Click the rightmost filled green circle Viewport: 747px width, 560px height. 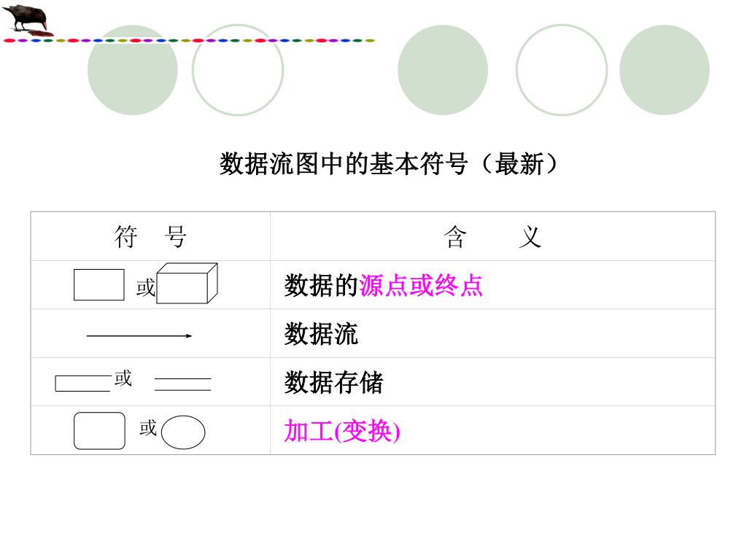pyautogui.click(x=665, y=70)
